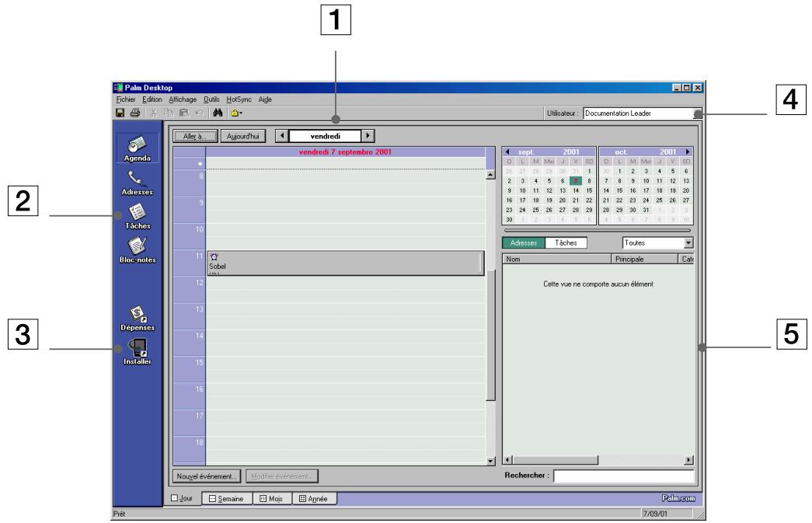Click the alarm icon on Sobel event

[x=214, y=257]
